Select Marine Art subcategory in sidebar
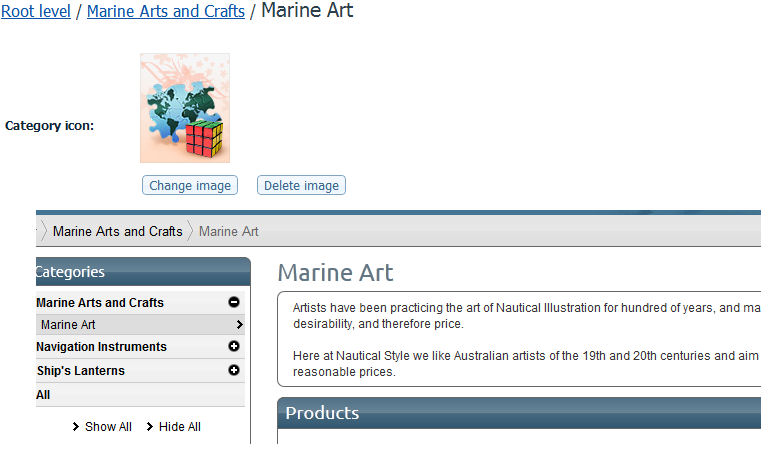 pyautogui.click(x=68, y=325)
